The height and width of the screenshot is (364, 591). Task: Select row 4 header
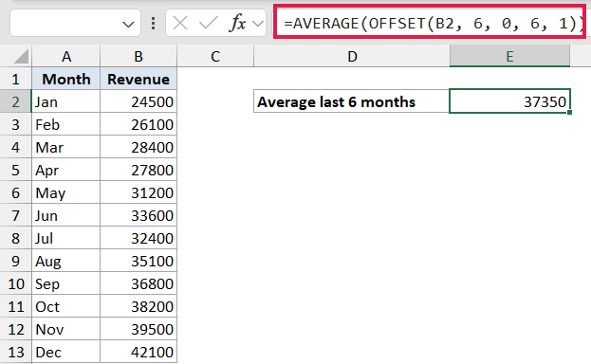(x=15, y=147)
